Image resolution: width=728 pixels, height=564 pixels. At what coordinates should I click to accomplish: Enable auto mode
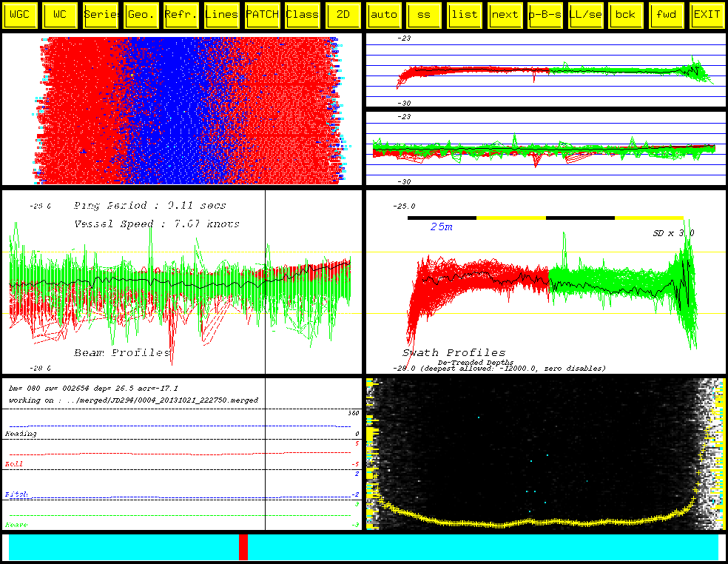tap(384, 15)
